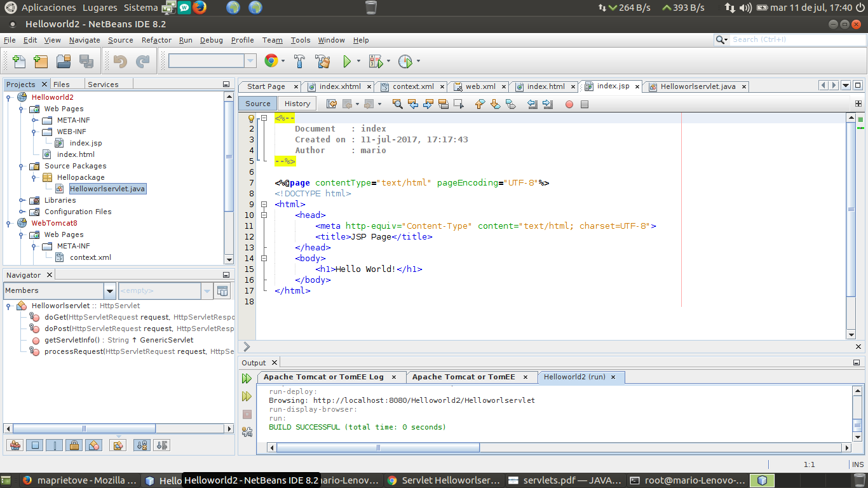Toggle the Show Inherited Members filter
Image resolution: width=868 pixels, height=488 pixels.
(x=16, y=445)
